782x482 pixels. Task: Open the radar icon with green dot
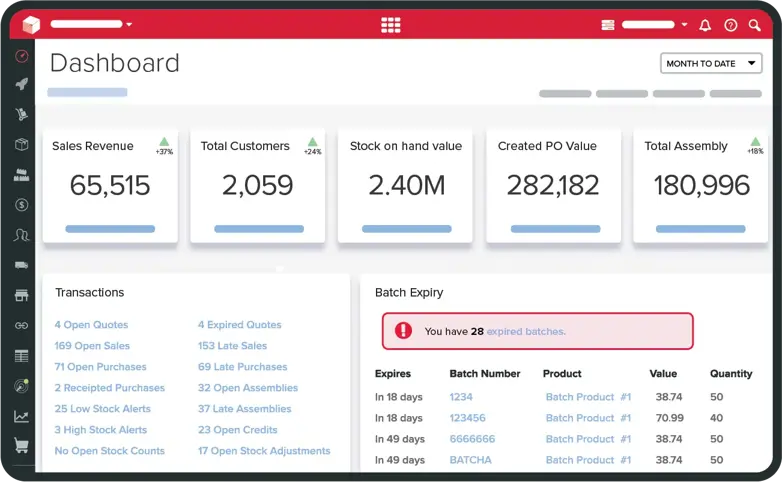click(x=21, y=386)
